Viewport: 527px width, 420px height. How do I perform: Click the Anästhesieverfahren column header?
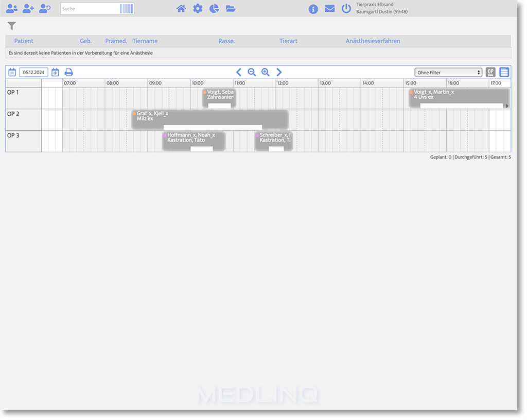pyautogui.click(x=373, y=41)
